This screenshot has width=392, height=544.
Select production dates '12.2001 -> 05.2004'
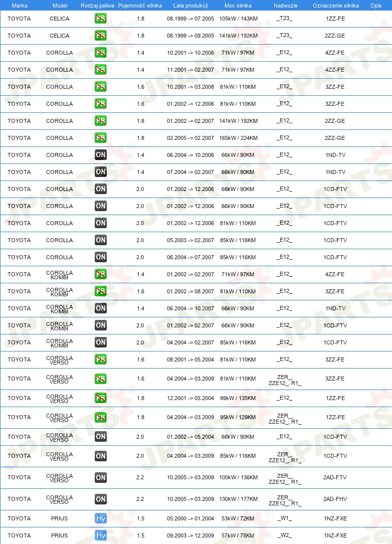[190, 398]
